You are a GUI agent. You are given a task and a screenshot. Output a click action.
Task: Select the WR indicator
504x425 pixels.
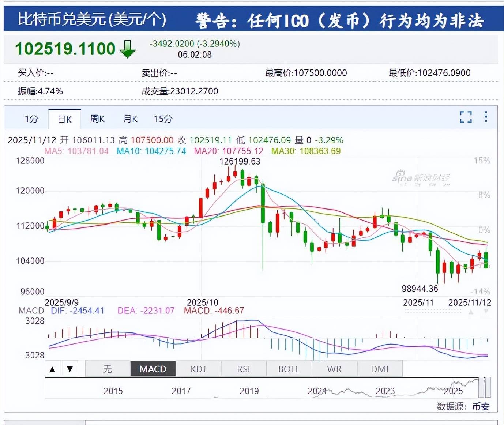tap(334, 369)
